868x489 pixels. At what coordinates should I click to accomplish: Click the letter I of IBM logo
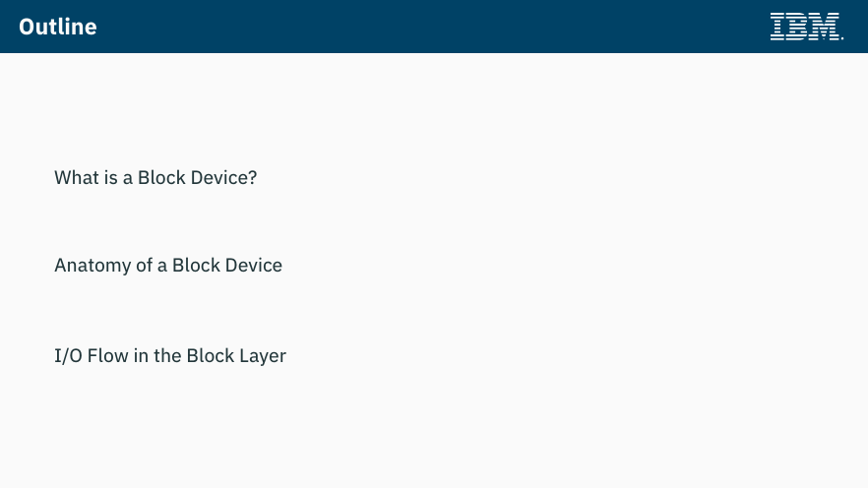[777, 27]
